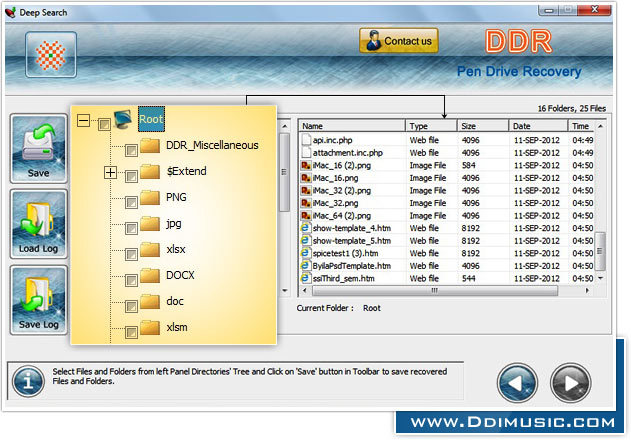Click the horizontal scroll right arrow
The image size is (631, 440).
(x=587, y=290)
